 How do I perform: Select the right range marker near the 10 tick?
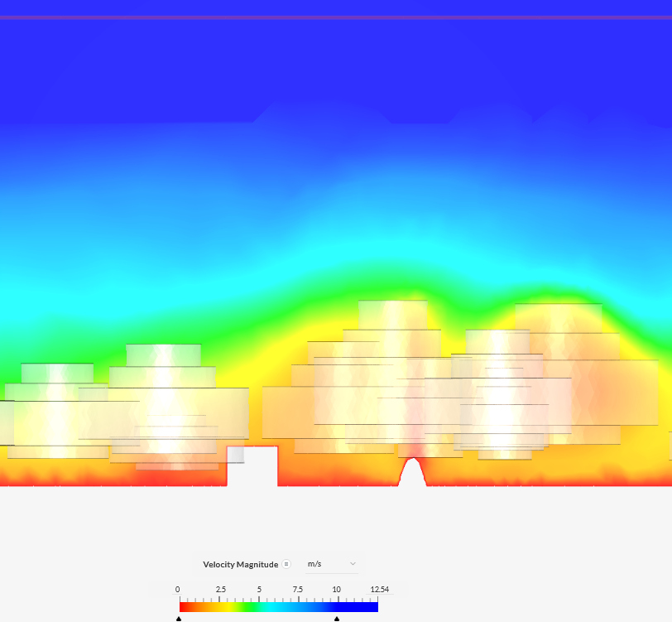[x=336, y=617]
